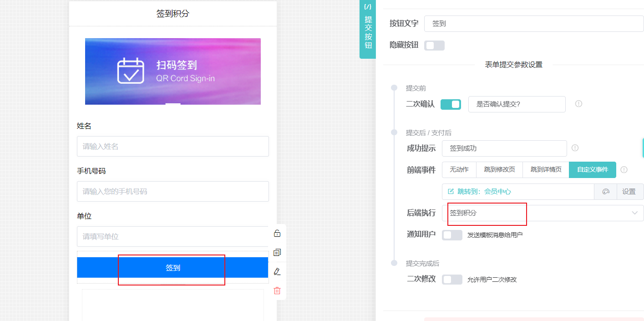Click the 单位 input field
Image resolution: width=644 pixels, height=321 pixels.
tap(172, 236)
